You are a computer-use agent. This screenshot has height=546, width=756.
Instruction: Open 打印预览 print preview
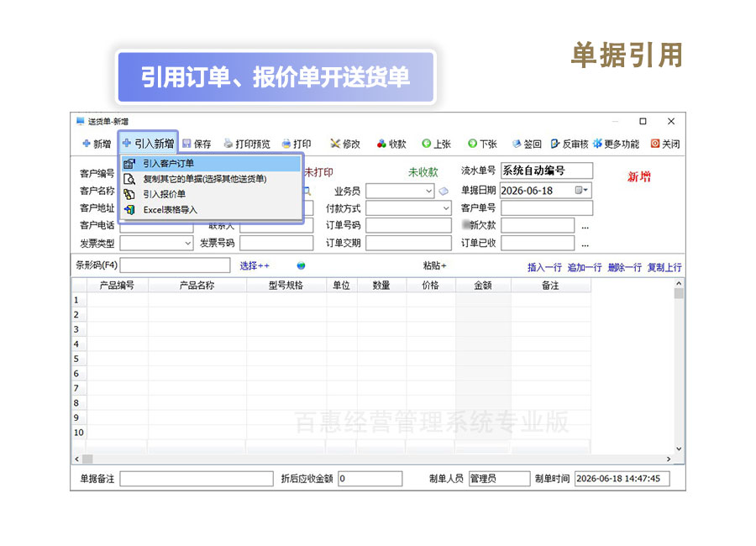[247, 144]
